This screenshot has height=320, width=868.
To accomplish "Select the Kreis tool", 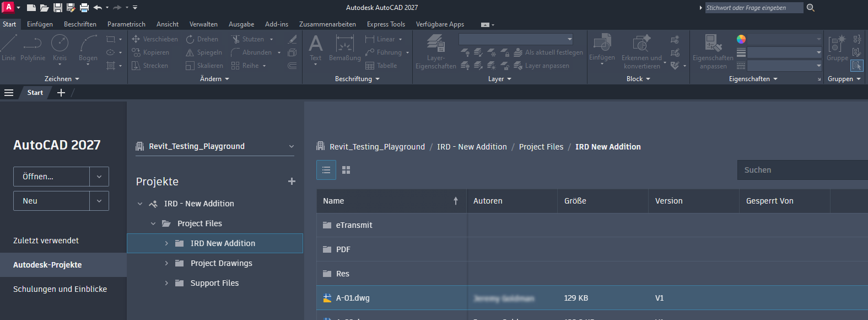I will [x=60, y=48].
